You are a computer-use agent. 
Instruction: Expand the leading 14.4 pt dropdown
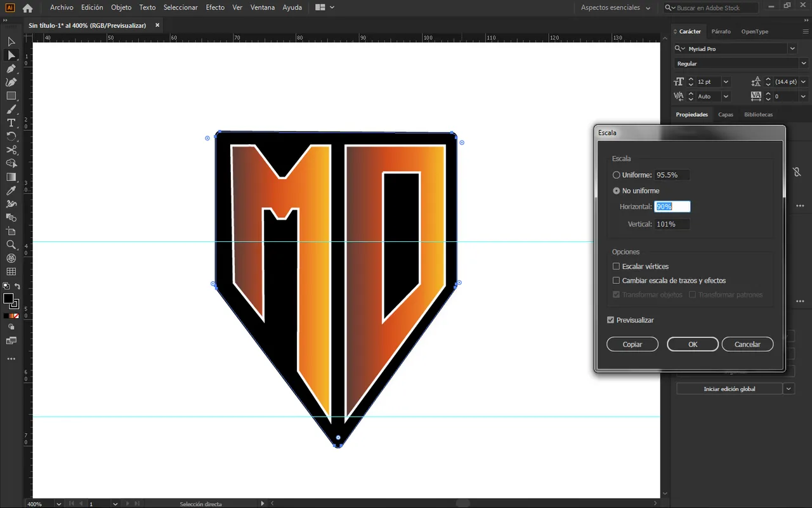(x=804, y=82)
